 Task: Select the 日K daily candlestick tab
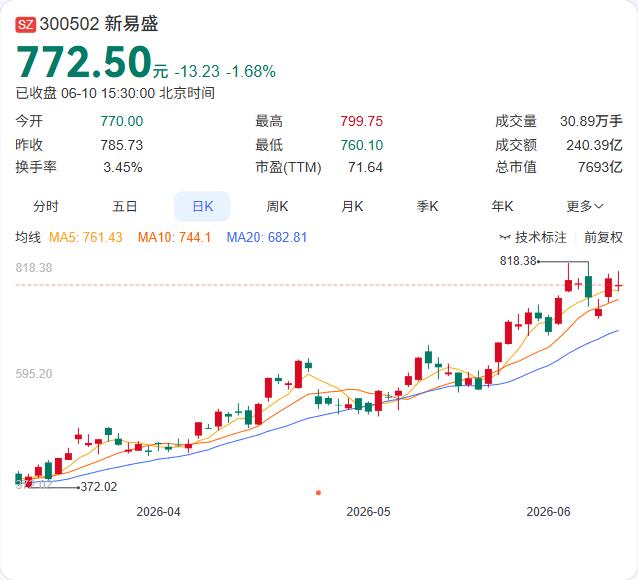click(x=202, y=206)
